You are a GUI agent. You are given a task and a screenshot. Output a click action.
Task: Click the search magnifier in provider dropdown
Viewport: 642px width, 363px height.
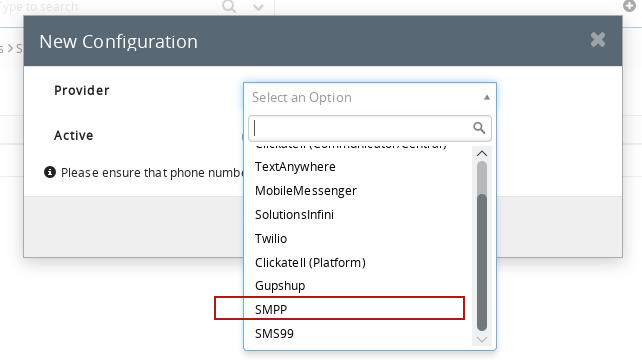pos(479,128)
